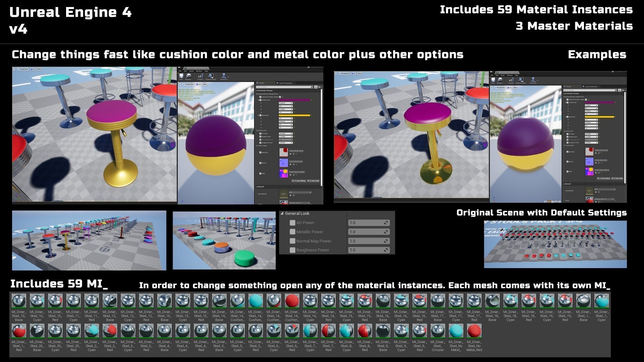This screenshot has height=362, width=644.
Task: Open the Phys Material dropdown in the left editor
Action: (x=300, y=192)
